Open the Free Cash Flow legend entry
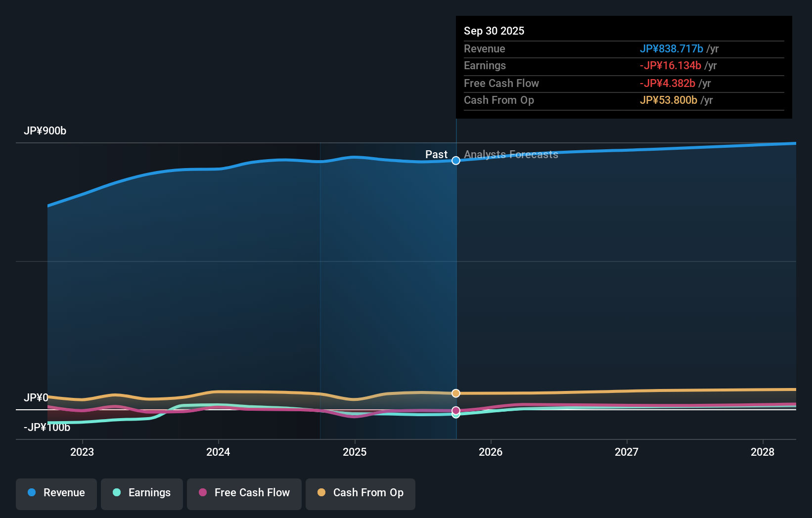The image size is (812, 518). [x=244, y=493]
